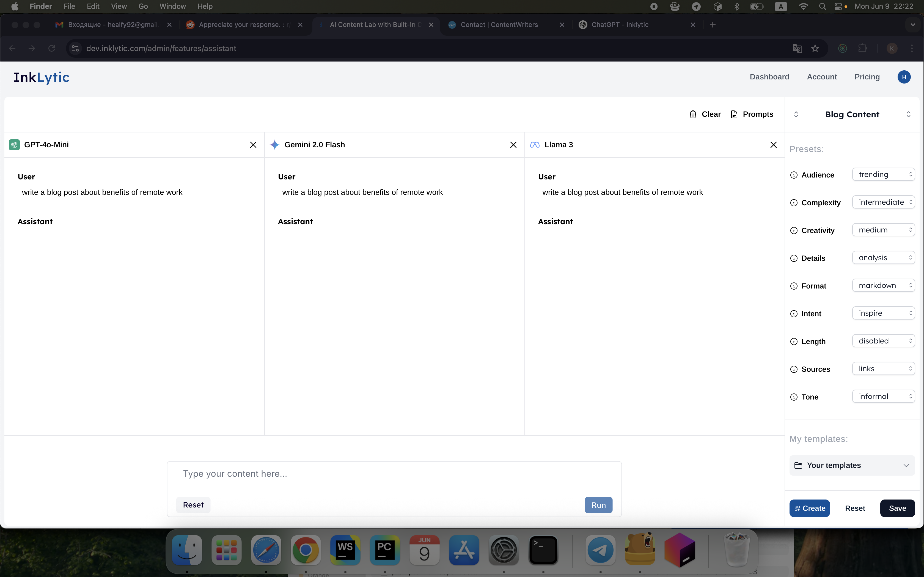Click the GPT-4o-Mini model icon
Viewport: 924px width, 577px height.
(14, 145)
